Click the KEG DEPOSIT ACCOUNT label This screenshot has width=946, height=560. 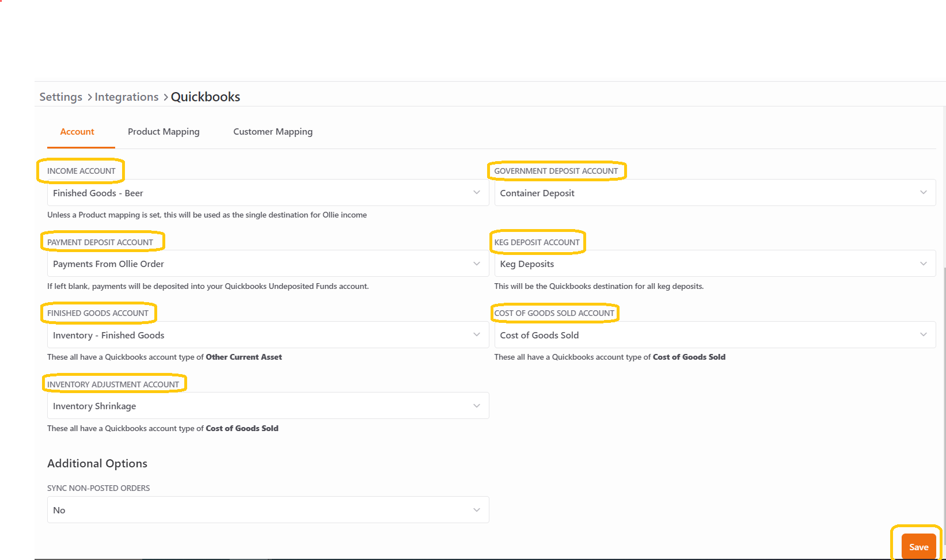click(537, 242)
